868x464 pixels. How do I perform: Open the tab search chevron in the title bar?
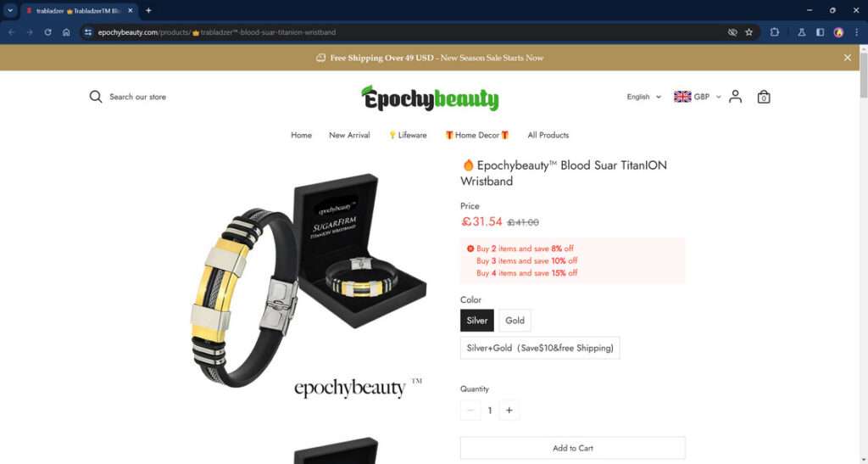pos(10,10)
